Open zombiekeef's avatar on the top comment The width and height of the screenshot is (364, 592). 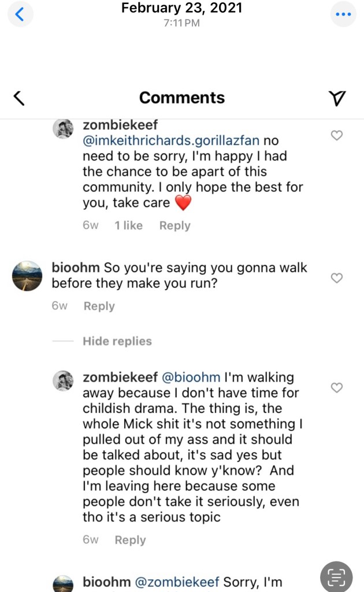[63, 129]
